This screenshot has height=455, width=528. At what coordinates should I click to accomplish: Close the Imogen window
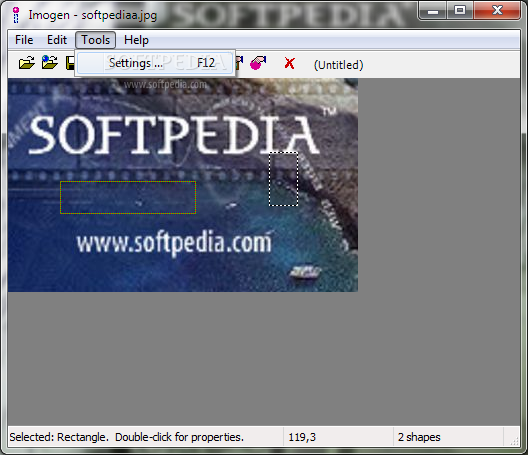[x=497, y=10]
